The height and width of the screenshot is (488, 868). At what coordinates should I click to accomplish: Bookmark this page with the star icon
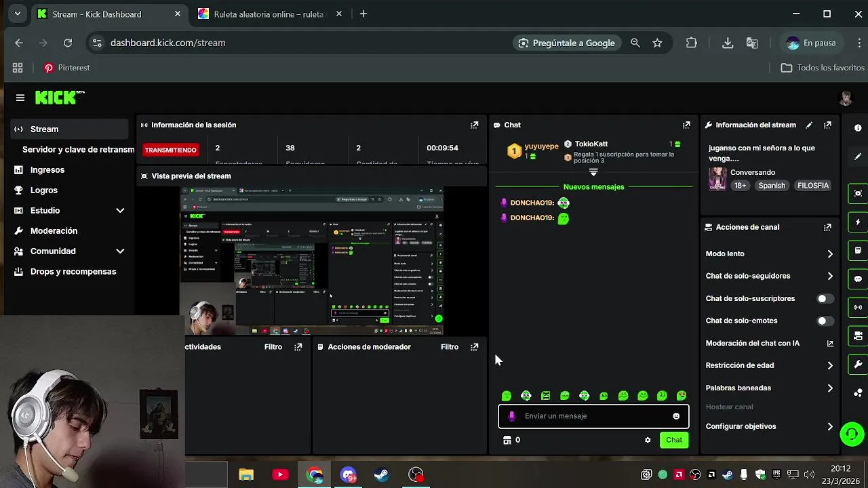pos(657,43)
